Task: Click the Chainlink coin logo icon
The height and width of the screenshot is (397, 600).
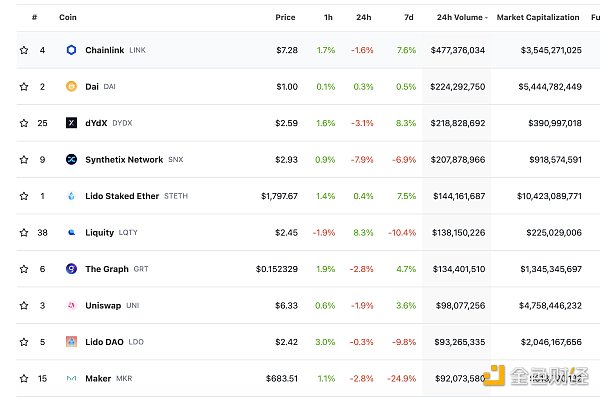Action: click(71, 50)
